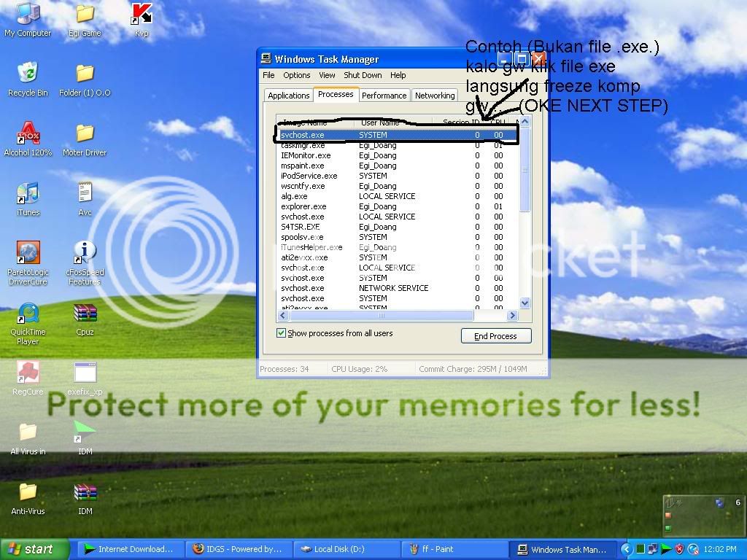Select the explorer.exe process row

[398, 206]
